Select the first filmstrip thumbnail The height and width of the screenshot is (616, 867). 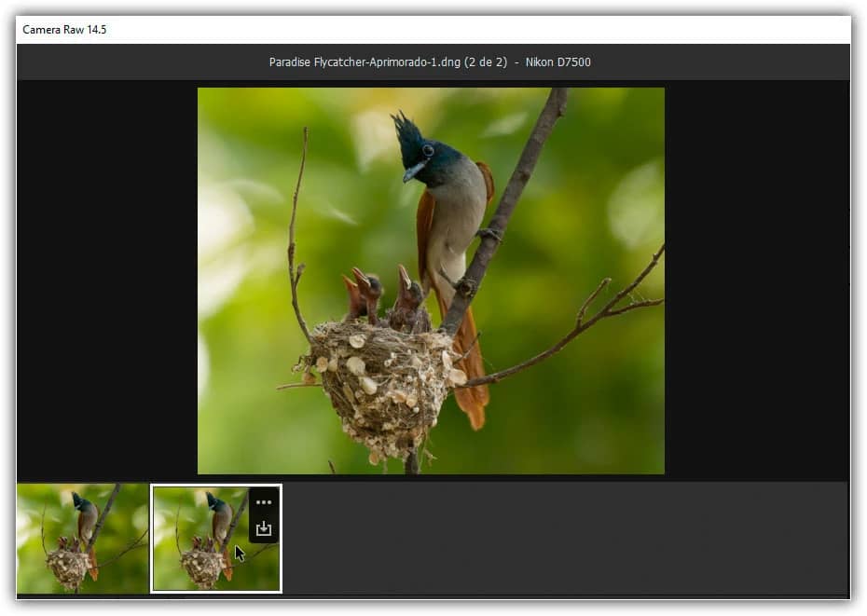coord(82,538)
